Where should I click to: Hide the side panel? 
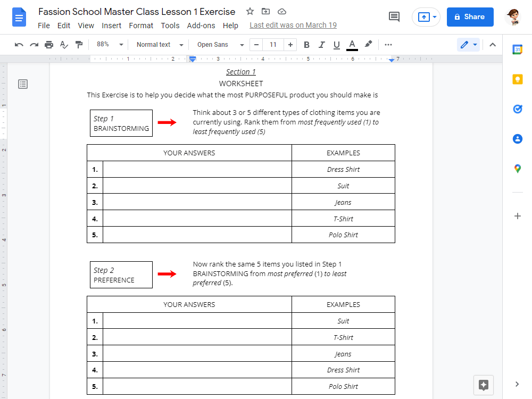pyautogui.click(x=517, y=384)
